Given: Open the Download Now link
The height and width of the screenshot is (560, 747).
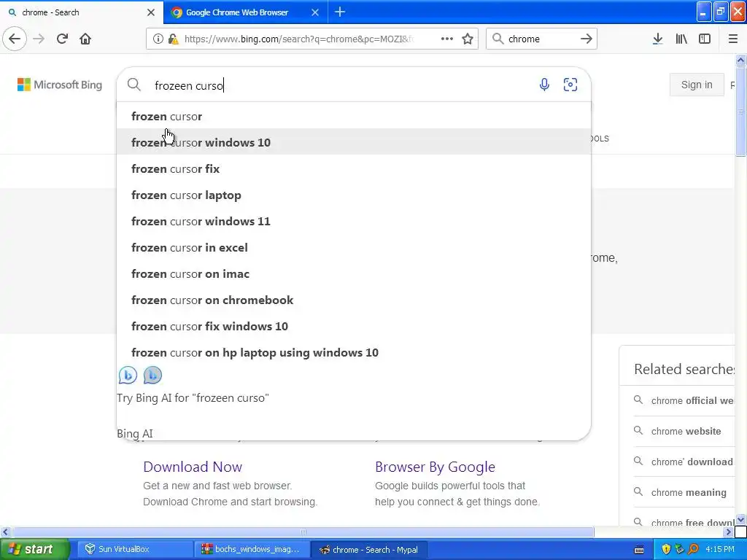Looking at the screenshot, I should click(193, 467).
